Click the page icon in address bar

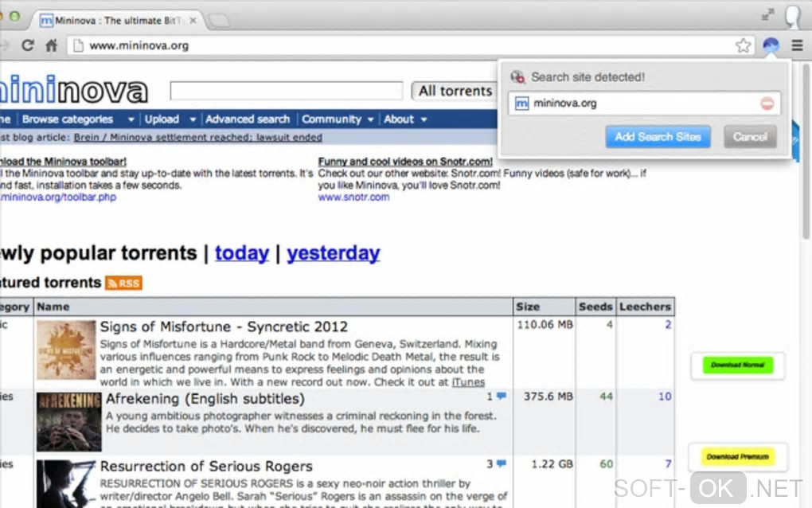(x=78, y=45)
